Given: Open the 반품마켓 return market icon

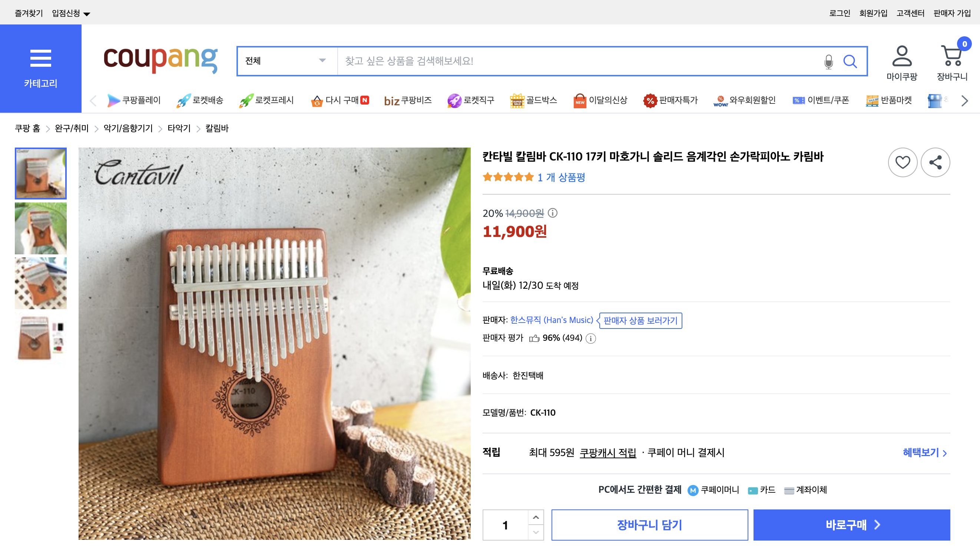Looking at the screenshot, I should click(889, 100).
